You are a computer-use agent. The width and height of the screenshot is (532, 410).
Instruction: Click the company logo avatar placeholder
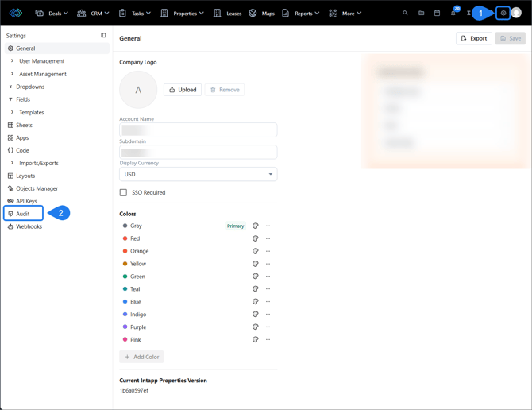point(138,90)
